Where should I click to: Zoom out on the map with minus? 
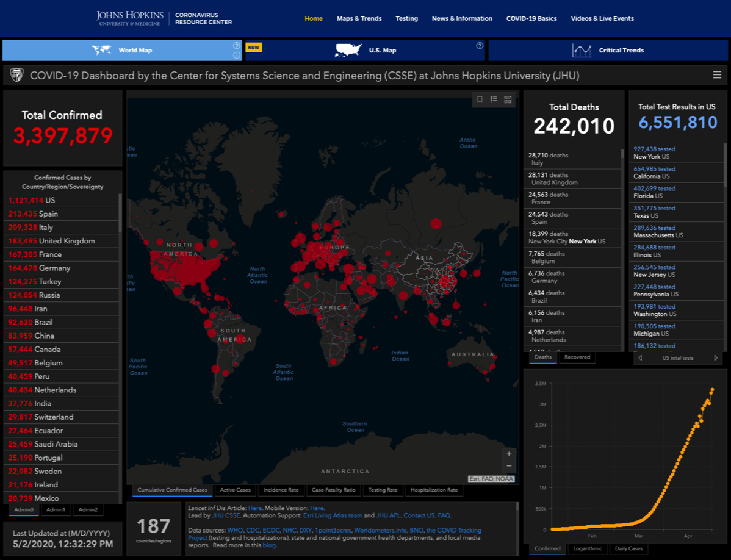click(509, 466)
